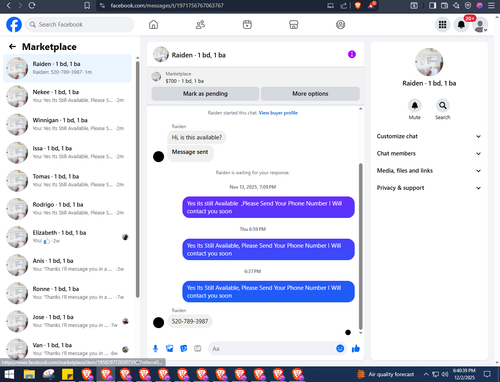Click the conversation list scrollbar
Viewport: 500px width, 382px height.
(x=138, y=178)
